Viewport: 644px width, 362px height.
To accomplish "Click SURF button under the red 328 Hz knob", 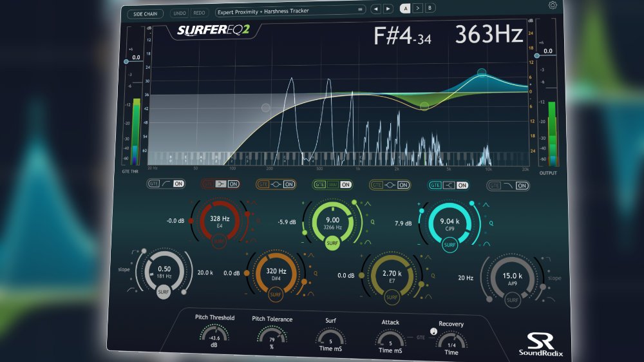I will pyautogui.click(x=219, y=242).
